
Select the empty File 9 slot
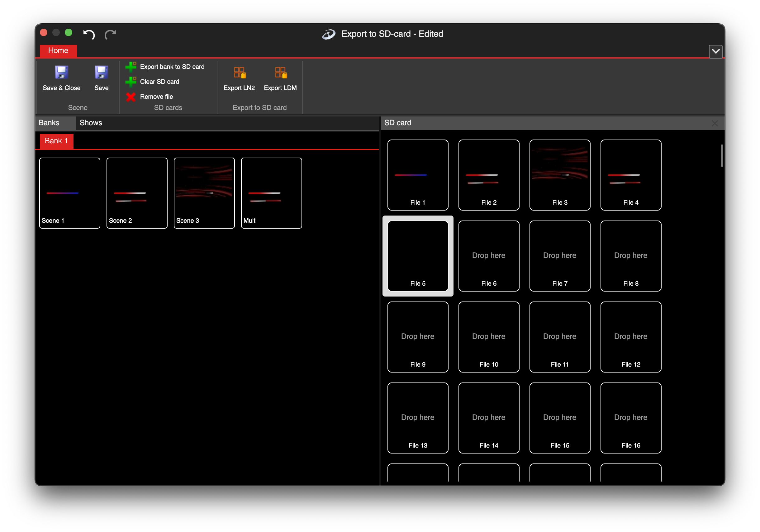coord(418,337)
